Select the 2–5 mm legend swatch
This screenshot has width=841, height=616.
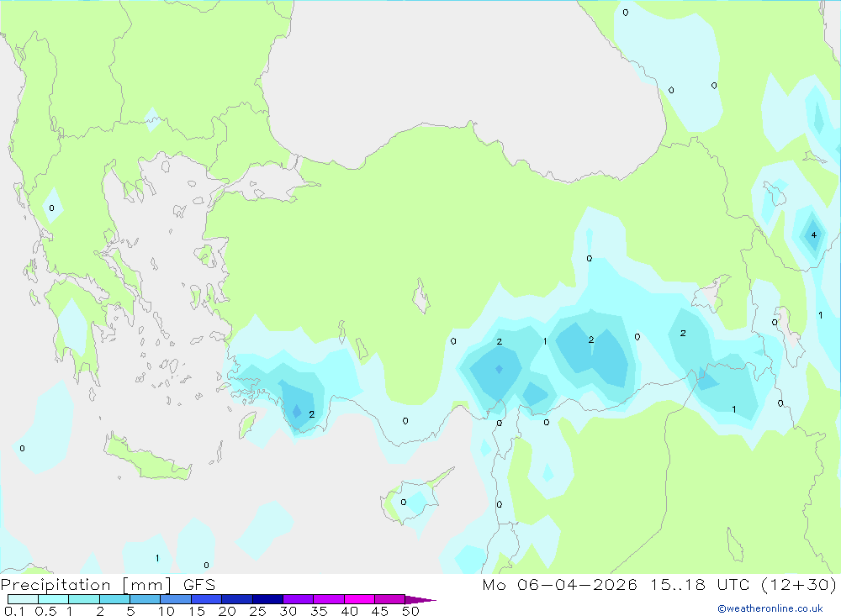pos(114,599)
